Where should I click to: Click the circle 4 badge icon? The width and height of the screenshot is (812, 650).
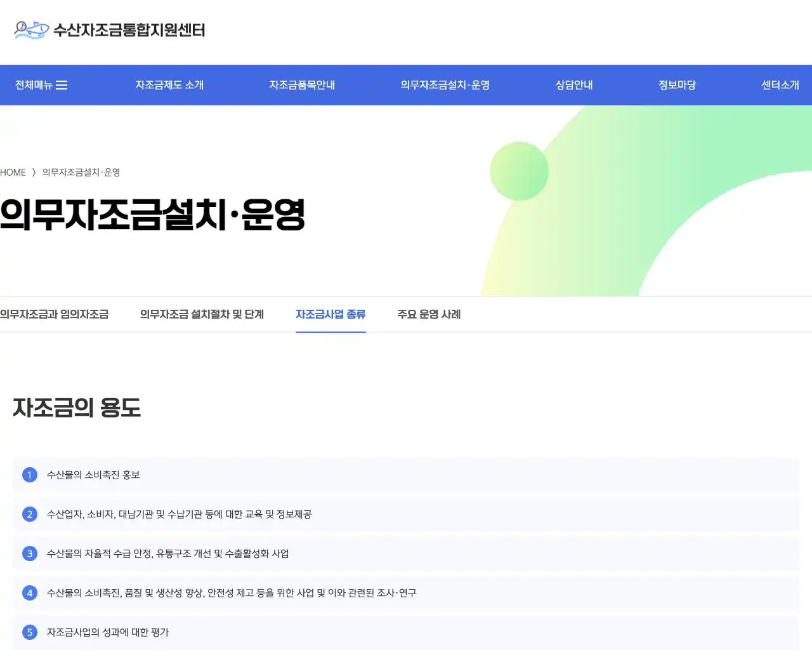29,593
